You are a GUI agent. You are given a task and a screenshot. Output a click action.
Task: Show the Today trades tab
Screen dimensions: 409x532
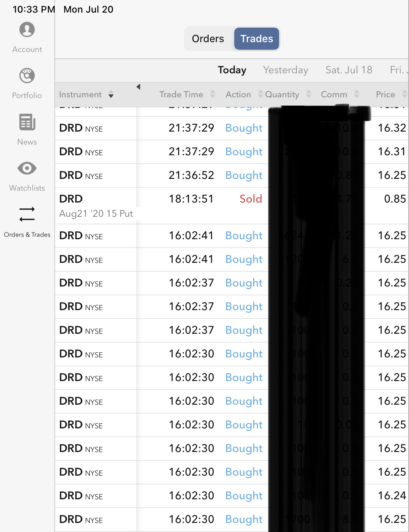point(232,70)
